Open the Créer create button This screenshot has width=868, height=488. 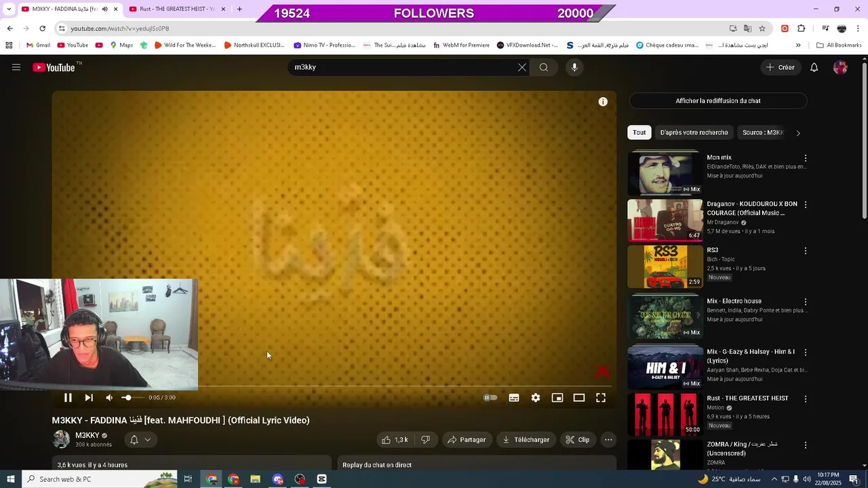[780, 67]
